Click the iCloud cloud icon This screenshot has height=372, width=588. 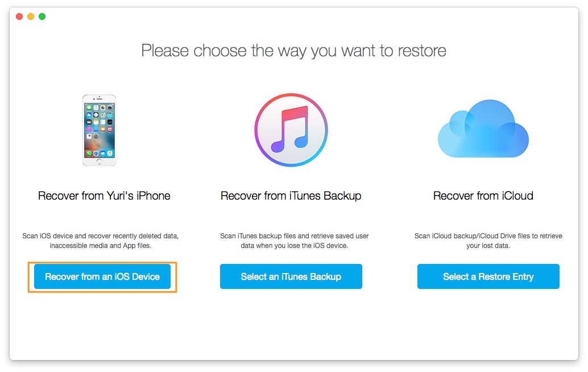pos(483,128)
